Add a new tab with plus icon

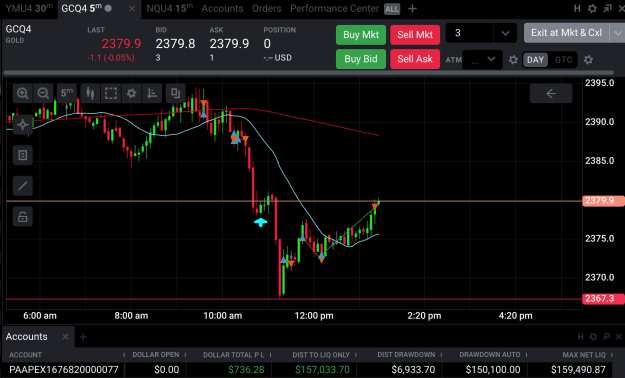tap(413, 8)
